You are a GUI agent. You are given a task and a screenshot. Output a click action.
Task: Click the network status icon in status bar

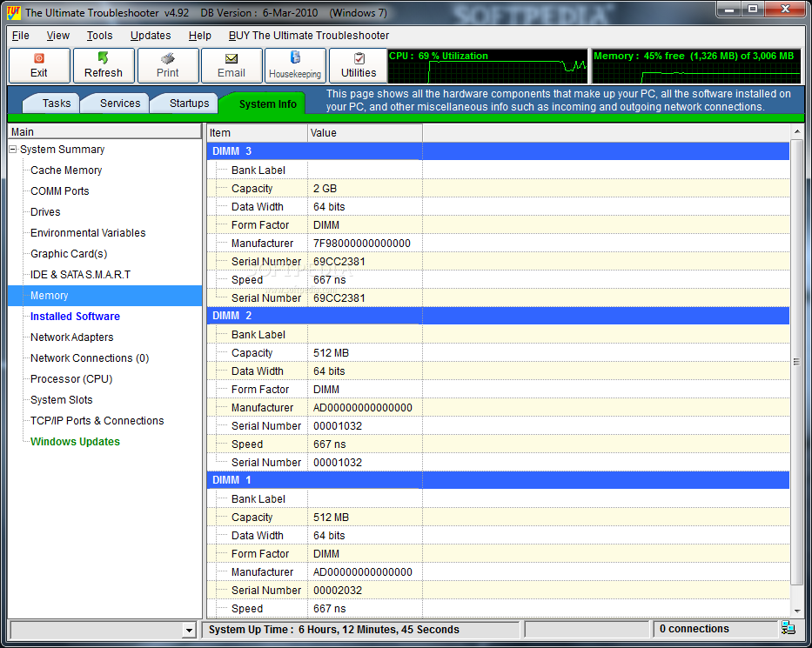click(789, 628)
